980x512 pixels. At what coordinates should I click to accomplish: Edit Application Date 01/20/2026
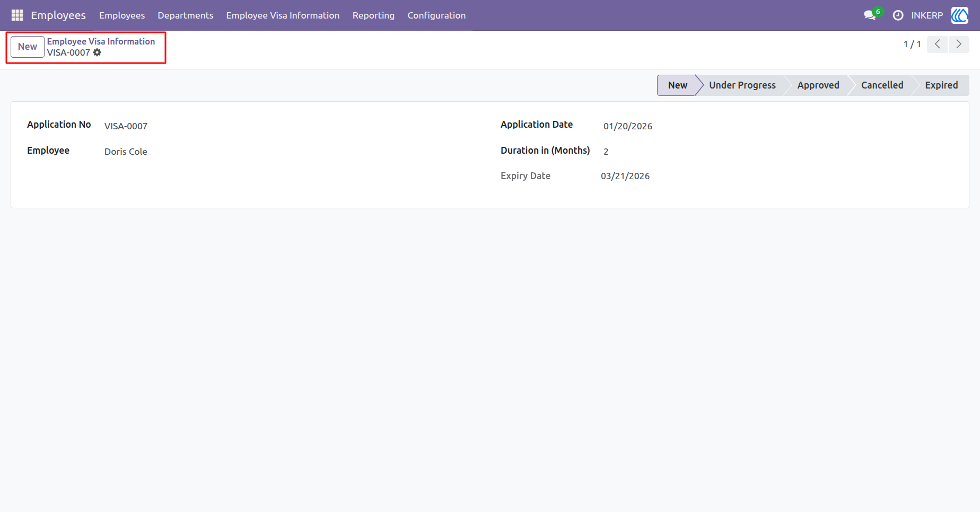click(628, 126)
